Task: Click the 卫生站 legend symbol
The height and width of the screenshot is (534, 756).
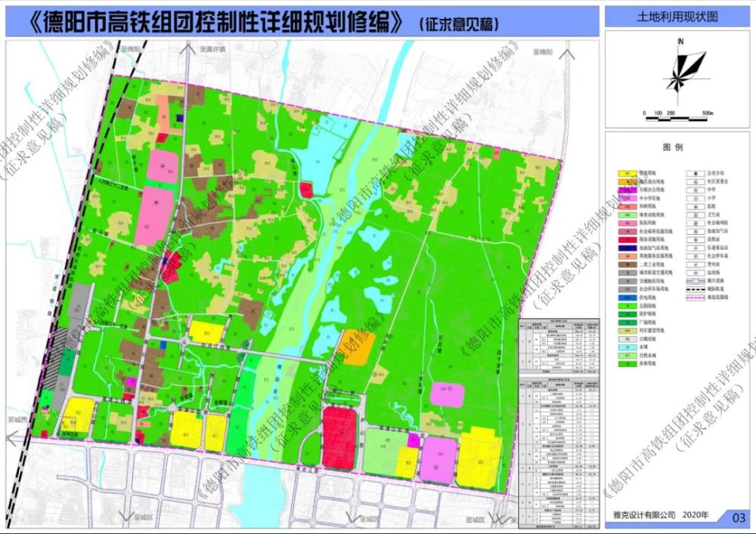Action: coord(695,215)
